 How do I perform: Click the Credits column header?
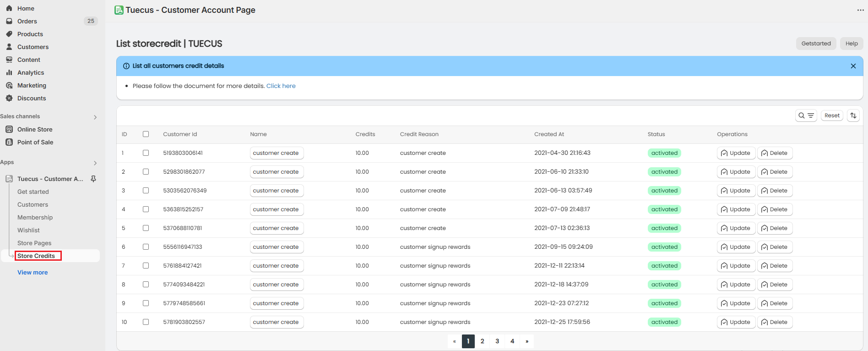[365, 134]
